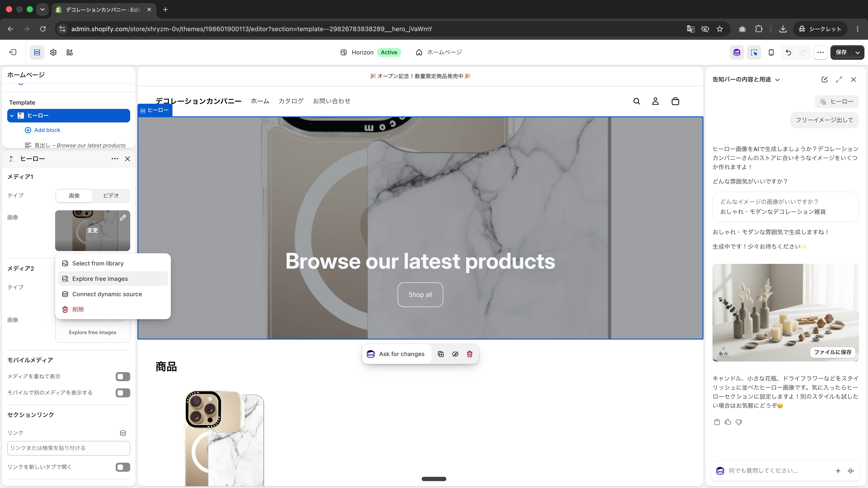Start new chat icon in Sidekick

coord(825,80)
